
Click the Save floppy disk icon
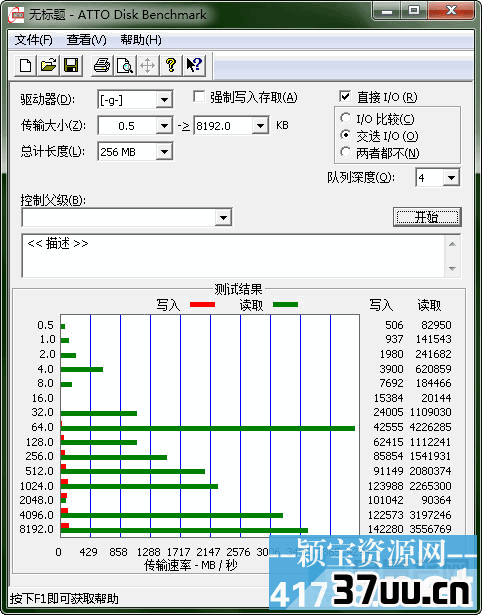(x=71, y=65)
